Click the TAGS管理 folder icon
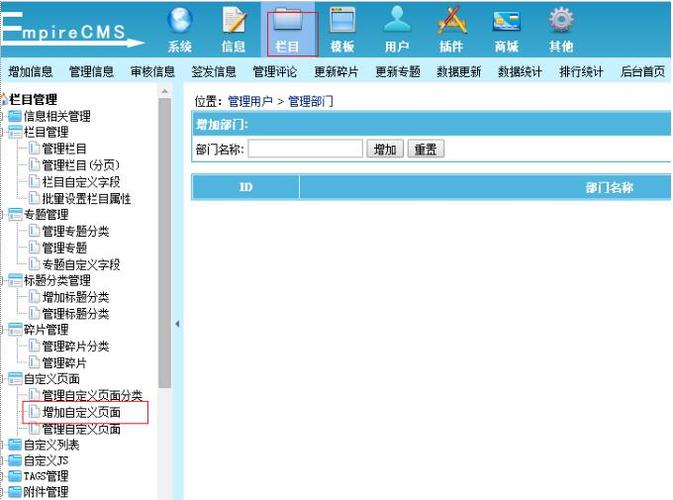Screen dimensions: 673x500 tap(15, 476)
